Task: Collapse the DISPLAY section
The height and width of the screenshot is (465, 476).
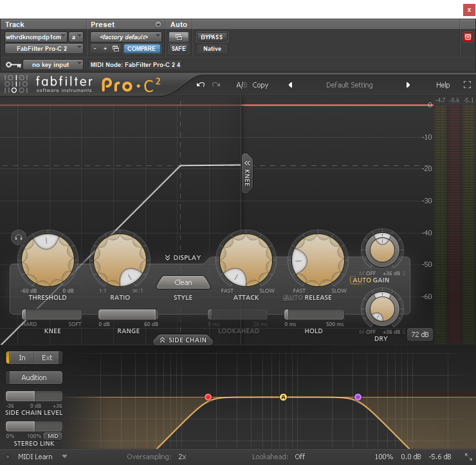Action: pyautogui.click(x=183, y=257)
